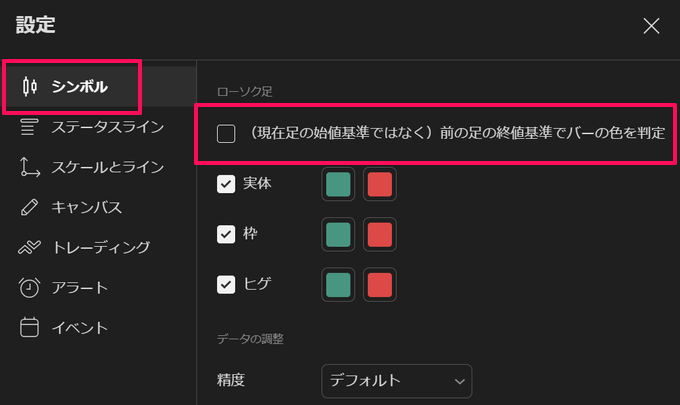This screenshot has height=405, width=680.
Task: Open the green ヒゲ color swatch
Action: 338,285
